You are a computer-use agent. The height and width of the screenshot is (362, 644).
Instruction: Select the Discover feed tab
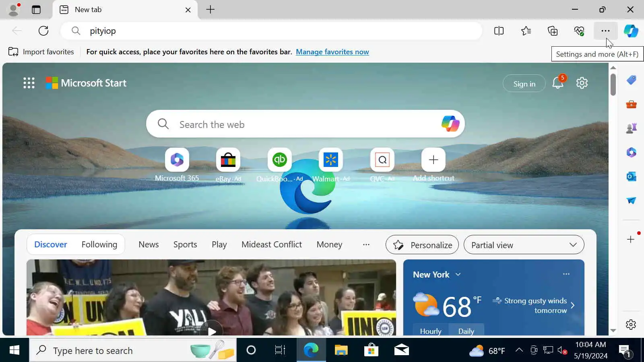click(x=51, y=245)
